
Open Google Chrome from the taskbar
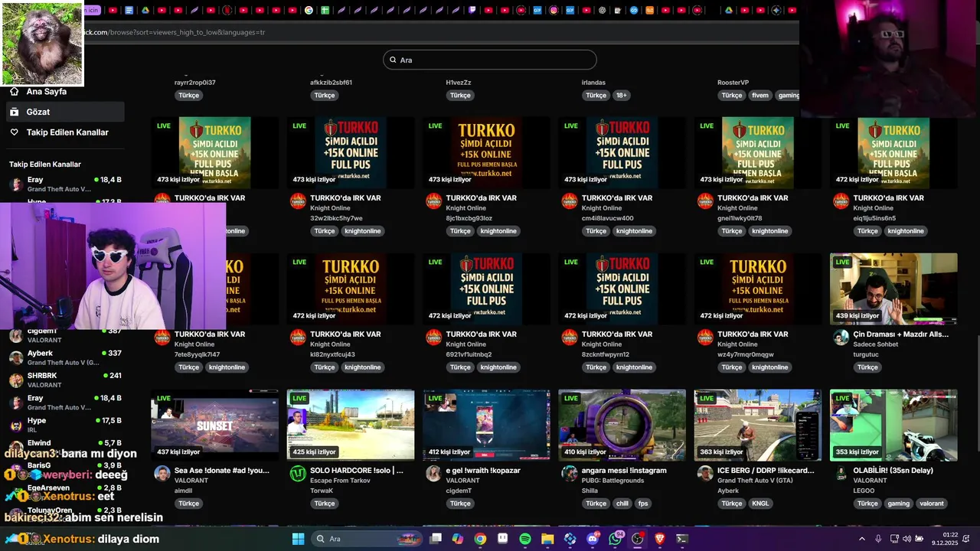pos(480,539)
